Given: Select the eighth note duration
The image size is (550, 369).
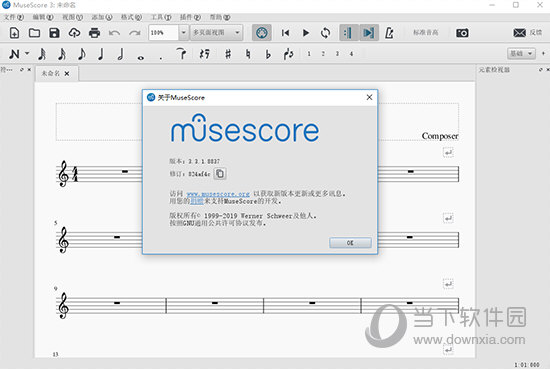Looking at the screenshot, I should click(x=82, y=54).
